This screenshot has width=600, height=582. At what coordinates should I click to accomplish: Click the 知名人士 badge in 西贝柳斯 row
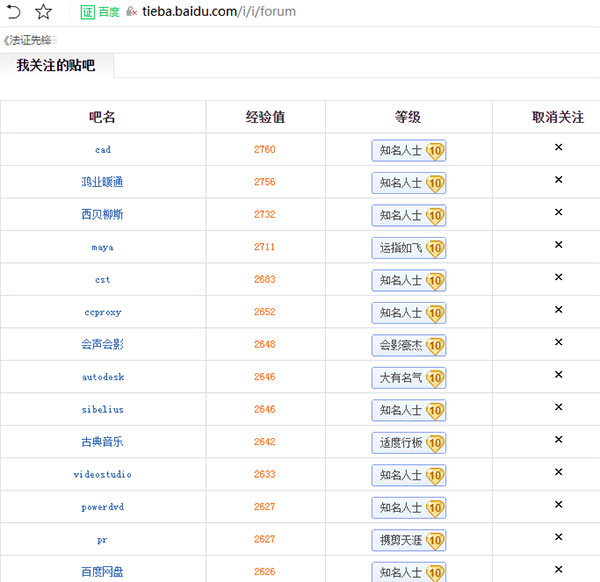point(409,215)
